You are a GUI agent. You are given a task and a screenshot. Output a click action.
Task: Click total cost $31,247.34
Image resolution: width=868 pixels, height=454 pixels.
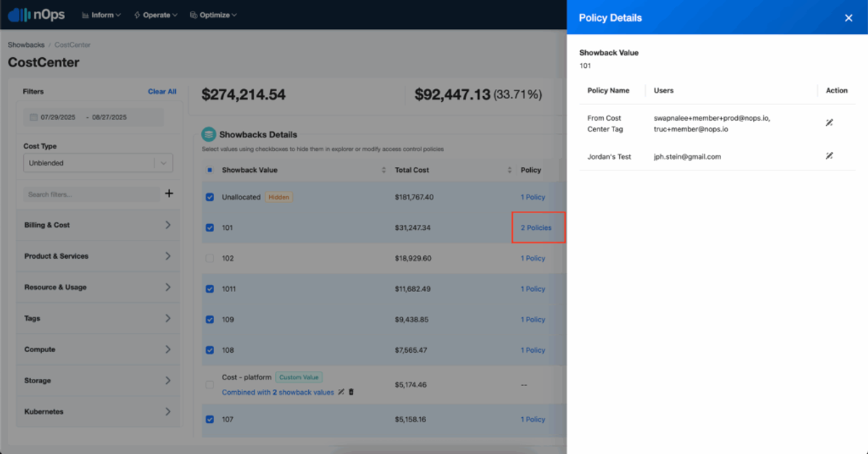[414, 228]
